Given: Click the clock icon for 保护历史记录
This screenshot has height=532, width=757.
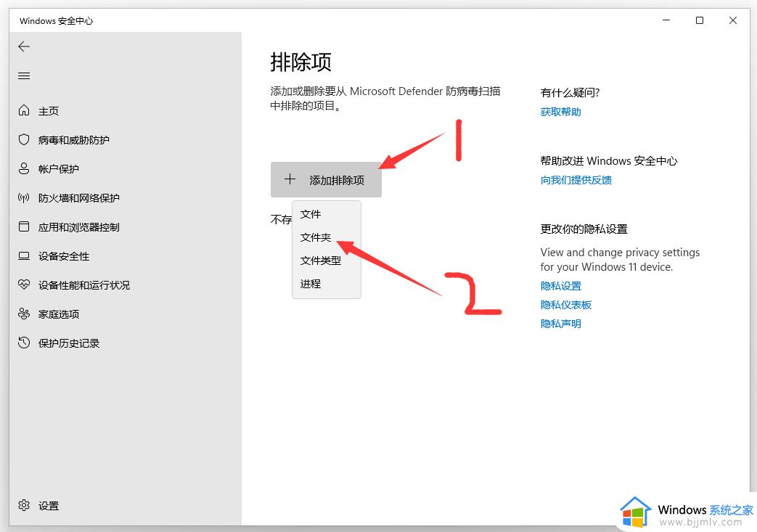Looking at the screenshot, I should click(x=24, y=343).
